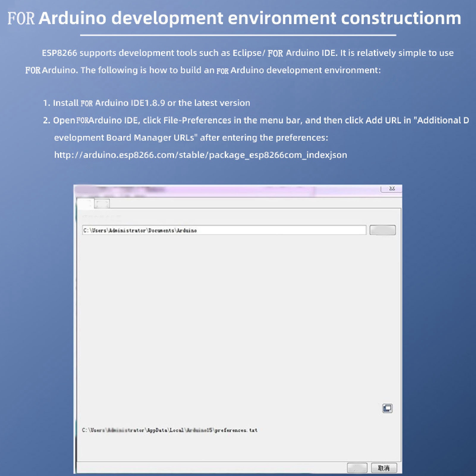
Task: Click the blank OK button beside 取消
Action: tap(357, 468)
